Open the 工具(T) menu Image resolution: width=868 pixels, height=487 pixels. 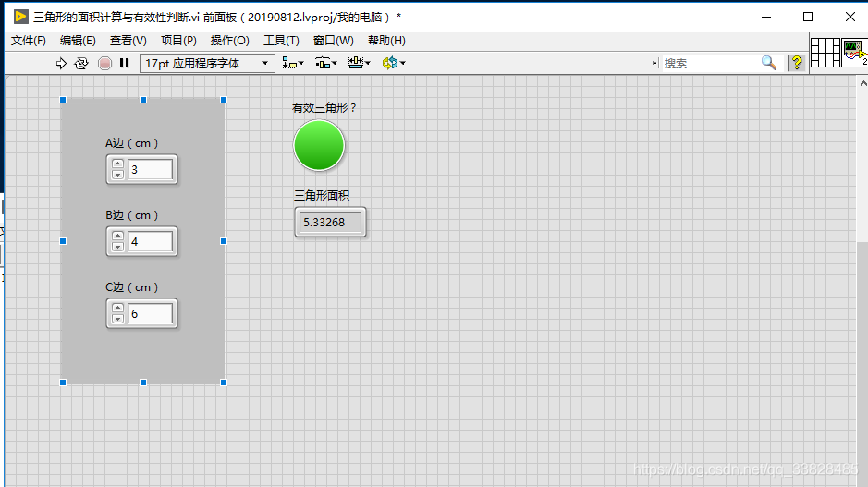281,41
